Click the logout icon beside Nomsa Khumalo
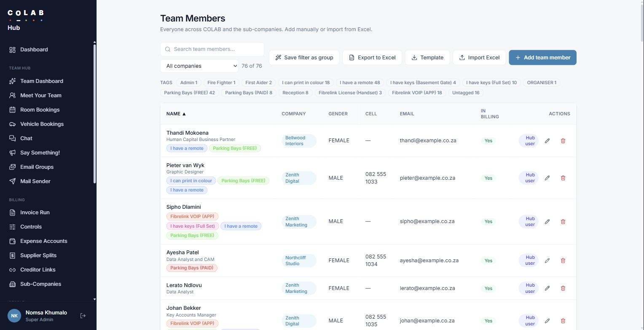The image size is (644, 330). [x=83, y=316]
